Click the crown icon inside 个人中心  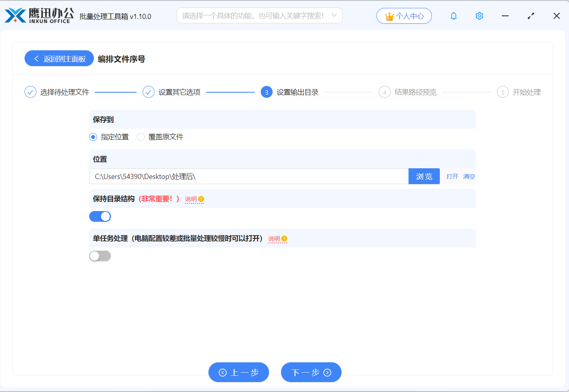[x=390, y=16]
